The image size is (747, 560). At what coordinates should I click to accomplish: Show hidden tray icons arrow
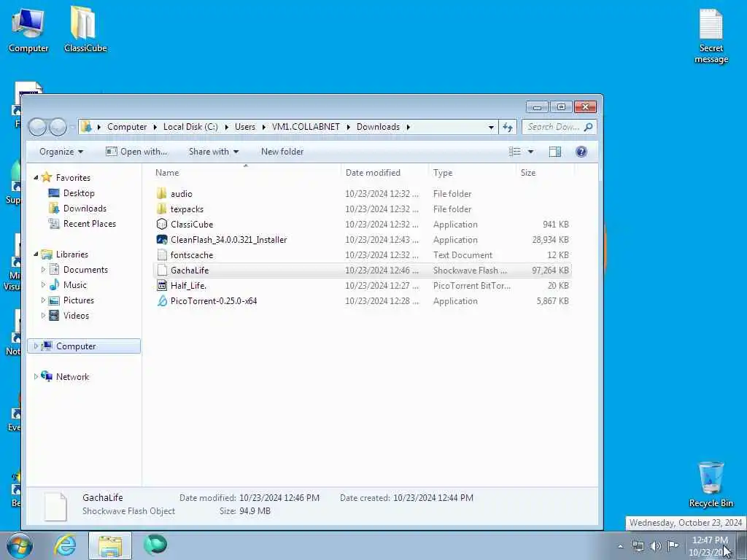tap(620, 547)
